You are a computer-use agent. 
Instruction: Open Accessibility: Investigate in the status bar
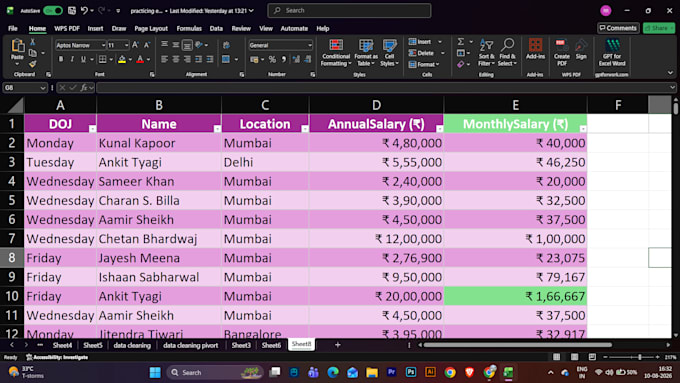click(56, 357)
